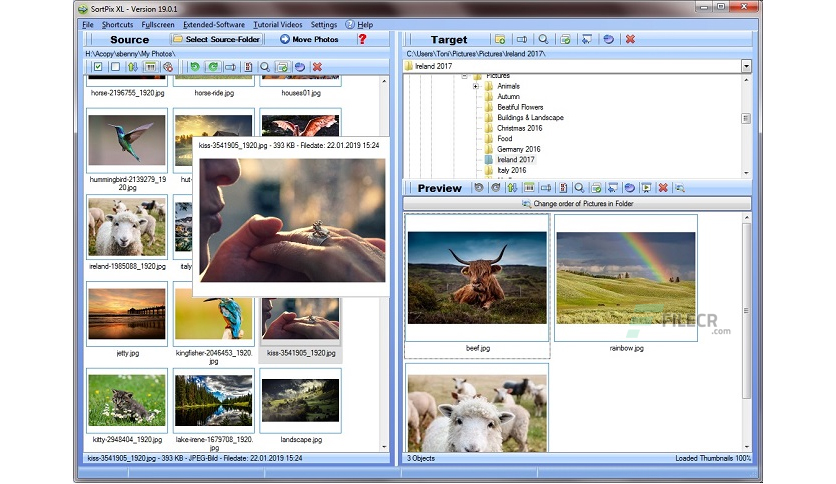Select the landscape.jpg thumbnail
836x484 pixels.
pyautogui.click(x=300, y=400)
